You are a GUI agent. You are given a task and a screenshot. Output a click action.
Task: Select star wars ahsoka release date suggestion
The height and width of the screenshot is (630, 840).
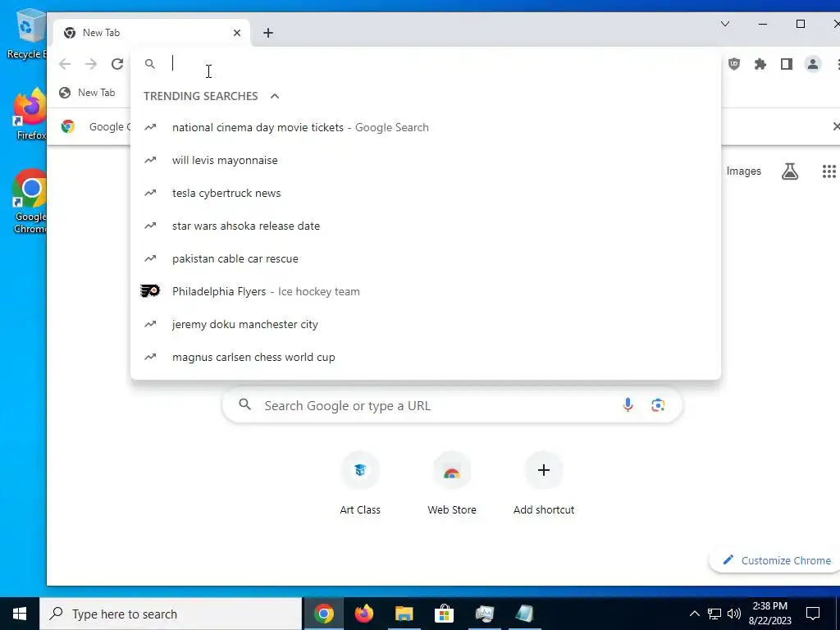[x=426, y=226]
